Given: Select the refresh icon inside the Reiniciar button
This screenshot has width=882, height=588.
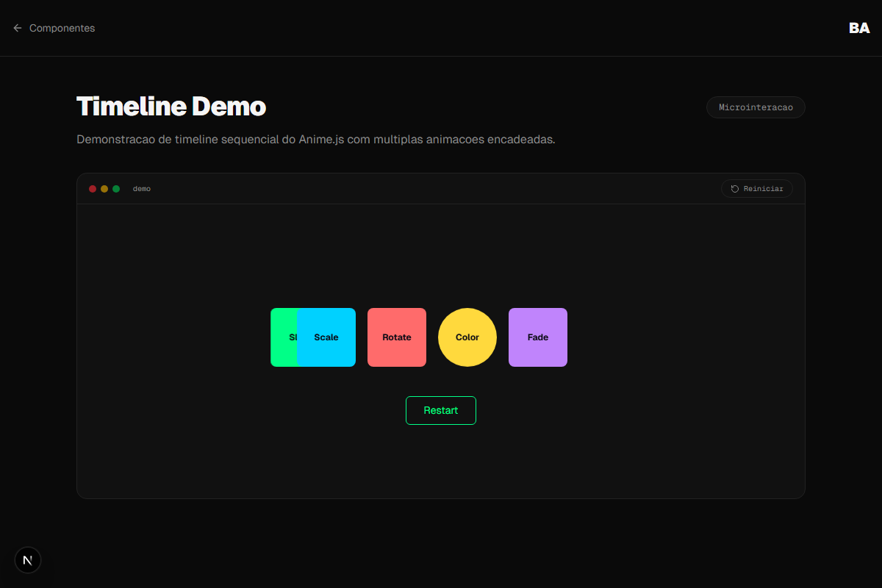Looking at the screenshot, I should point(734,188).
